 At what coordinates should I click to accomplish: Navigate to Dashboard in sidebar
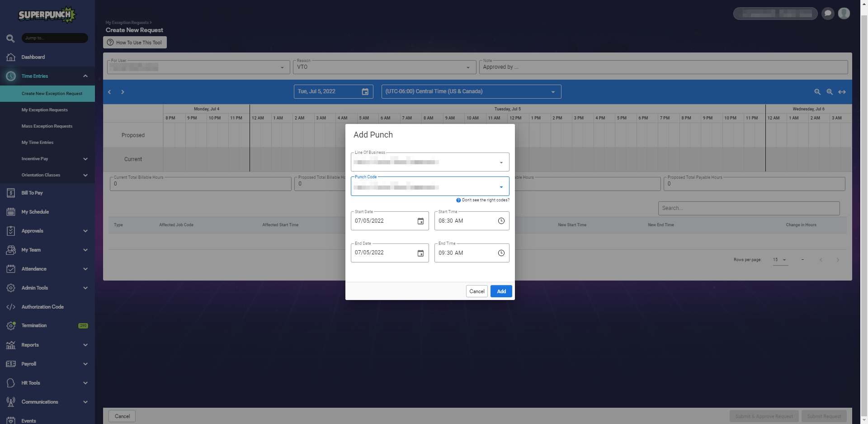point(33,57)
